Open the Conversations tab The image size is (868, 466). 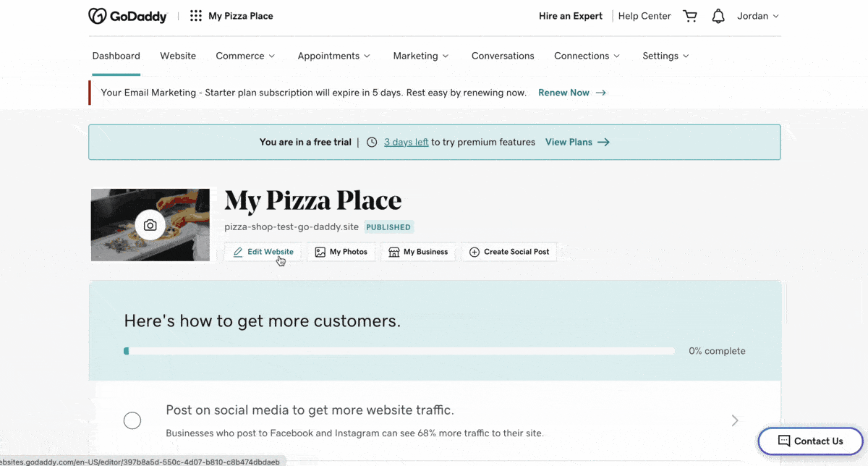coord(503,56)
